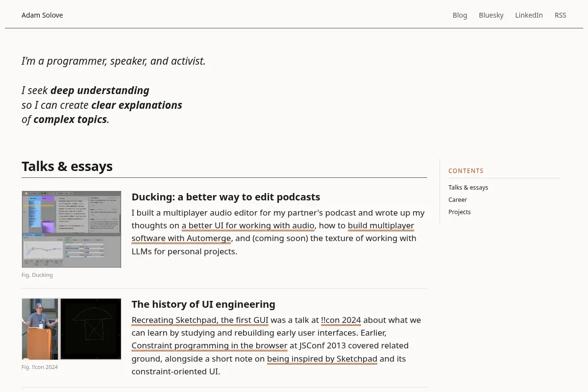The width and height of the screenshot is (588, 392).
Task: Open the Ducking audio editor screenshot thumbnail
Action: tap(72, 229)
